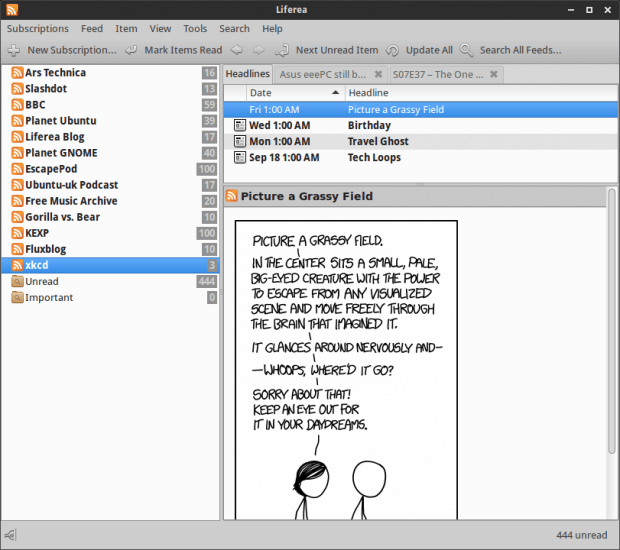This screenshot has height=550, width=620.
Task: Sort by the Headline column header
Action: click(481, 93)
